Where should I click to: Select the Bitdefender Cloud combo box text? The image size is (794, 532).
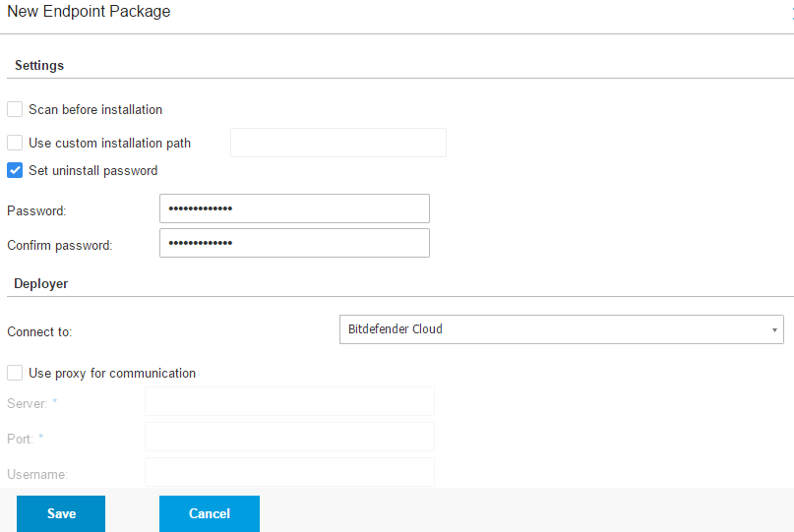[395, 329]
